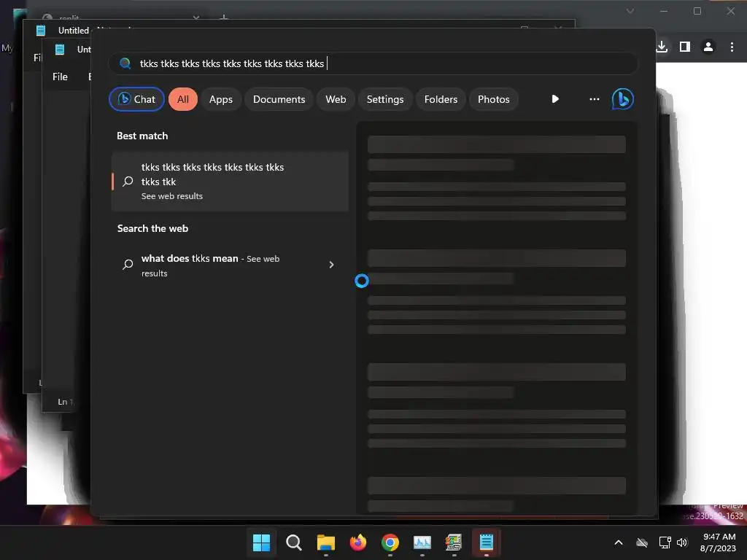Expand the Chrome tab search dropdown arrow
The width and height of the screenshot is (747, 560).
click(x=630, y=11)
